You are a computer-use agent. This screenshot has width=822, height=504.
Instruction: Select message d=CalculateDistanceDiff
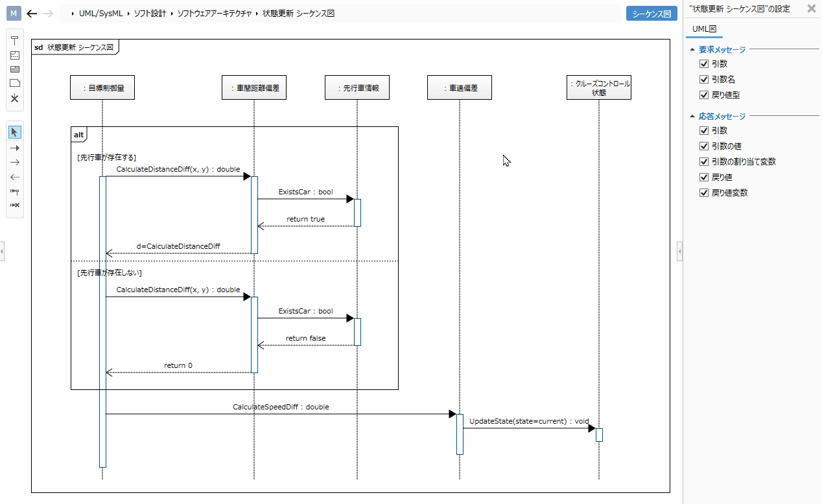tap(178, 246)
